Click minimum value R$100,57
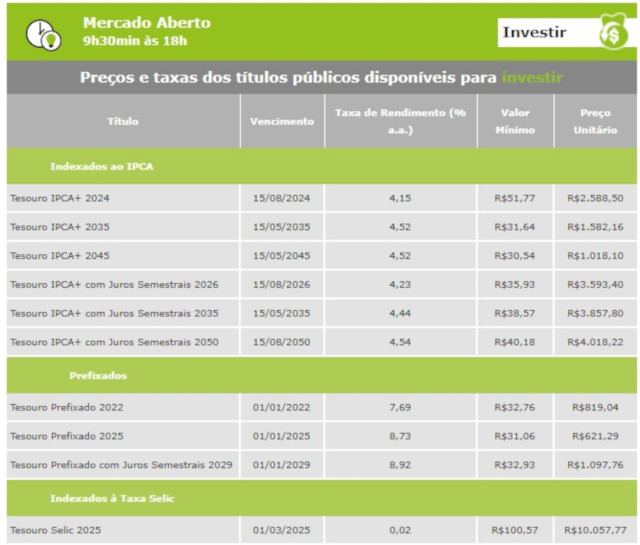The width and height of the screenshot is (640, 545). 515,530
